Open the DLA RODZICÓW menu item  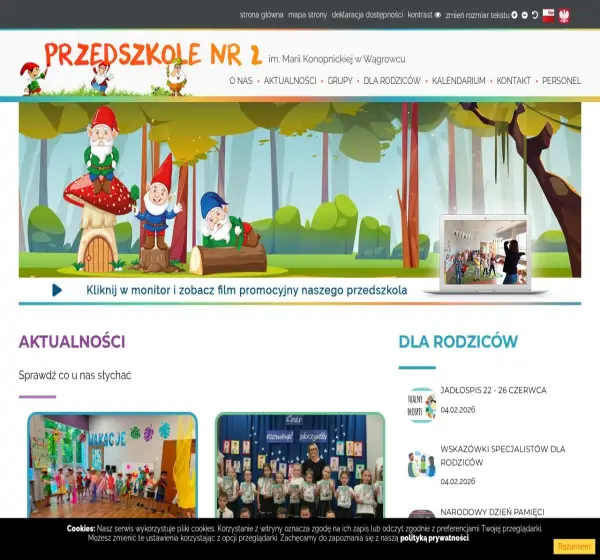coord(392,81)
